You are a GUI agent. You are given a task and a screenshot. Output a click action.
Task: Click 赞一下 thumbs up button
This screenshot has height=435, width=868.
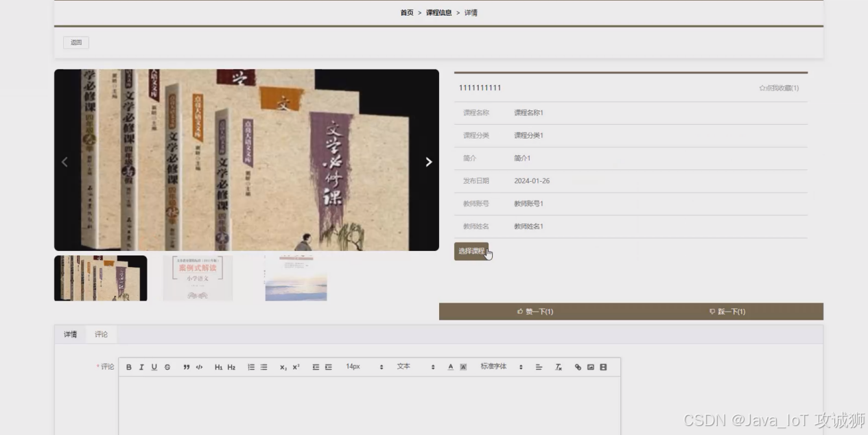535,311
